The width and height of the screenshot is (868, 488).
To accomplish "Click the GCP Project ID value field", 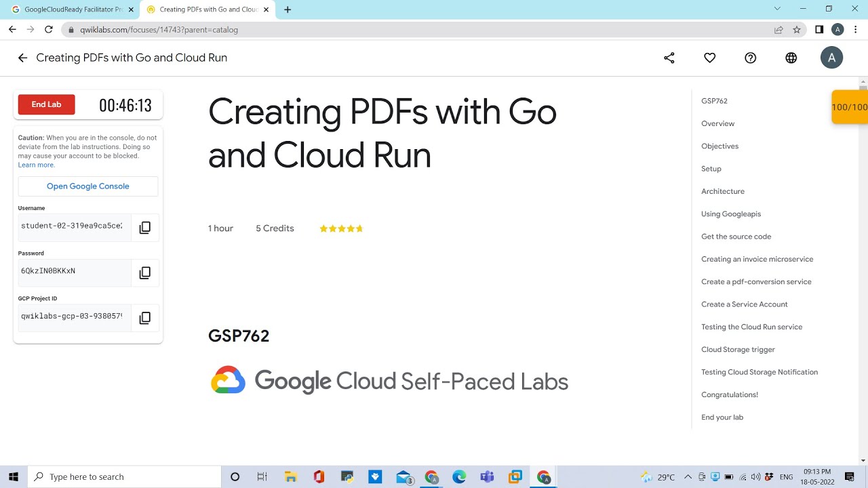I will pyautogui.click(x=74, y=317).
